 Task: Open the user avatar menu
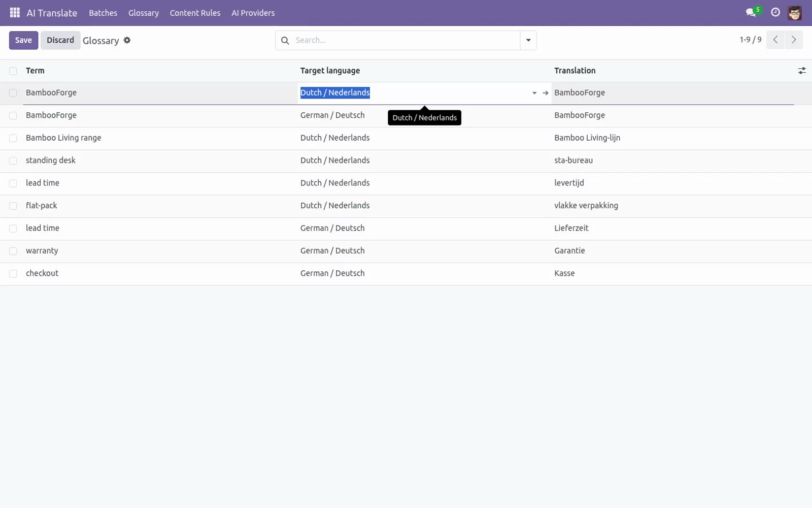click(795, 13)
